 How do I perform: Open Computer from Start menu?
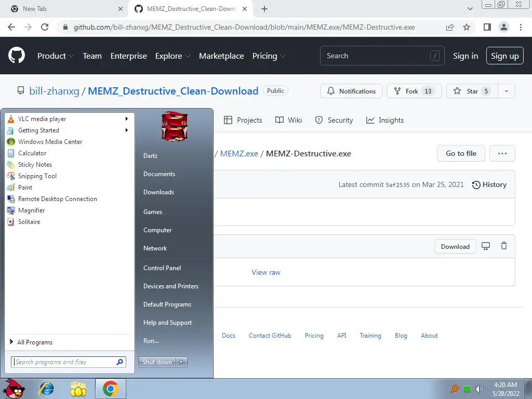pyautogui.click(x=157, y=230)
